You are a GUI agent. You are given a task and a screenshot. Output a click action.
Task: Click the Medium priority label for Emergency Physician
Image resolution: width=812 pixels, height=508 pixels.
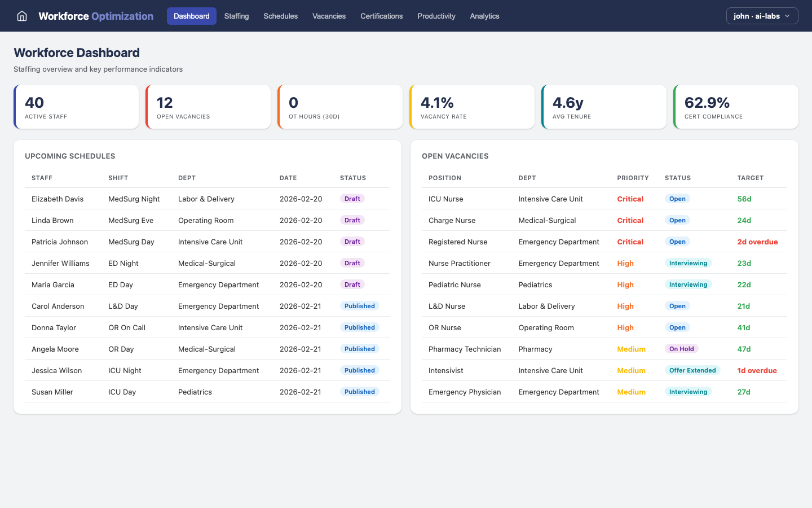tap(631, 392)
